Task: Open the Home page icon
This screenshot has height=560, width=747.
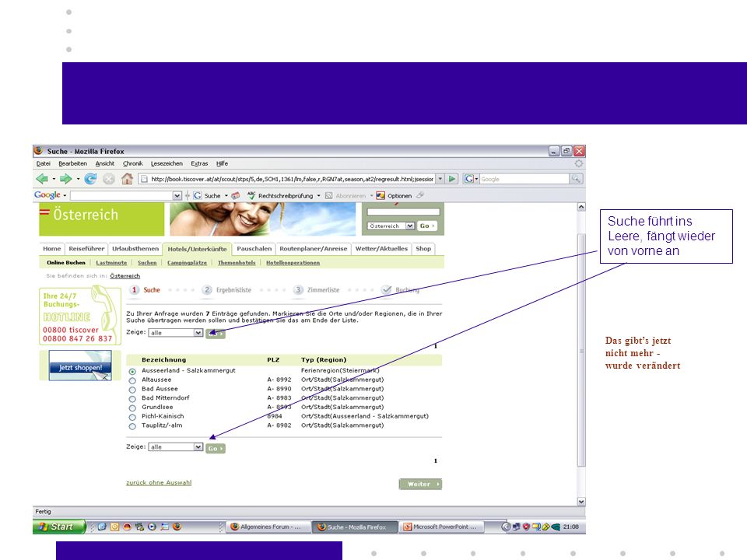Action: [x=127, y=179]
